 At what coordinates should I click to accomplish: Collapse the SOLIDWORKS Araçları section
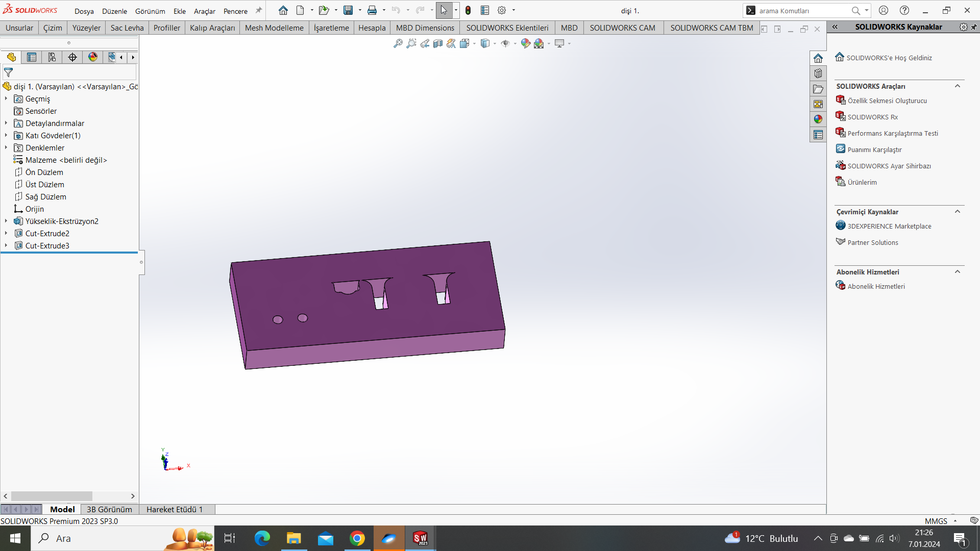tap(958, 86)
